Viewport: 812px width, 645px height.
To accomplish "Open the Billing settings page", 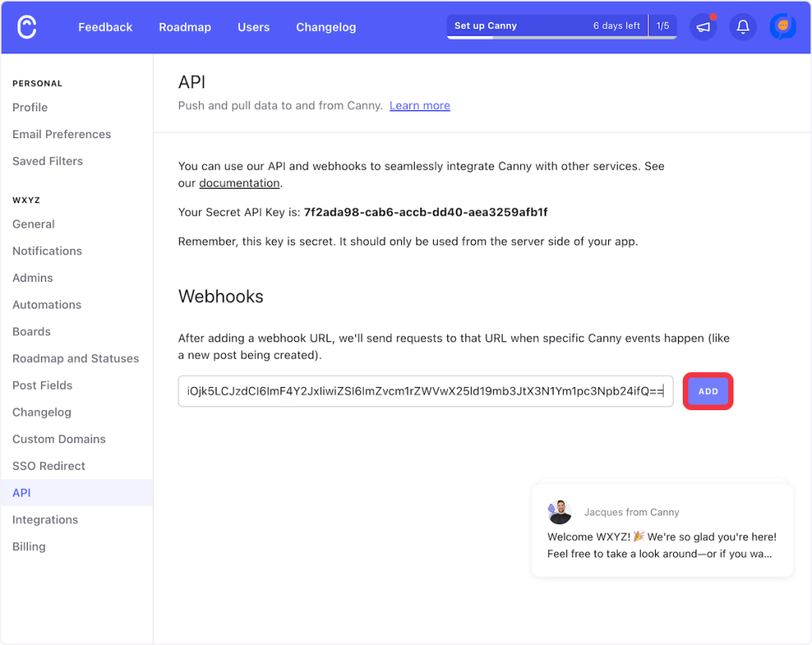I will point(29,547).
